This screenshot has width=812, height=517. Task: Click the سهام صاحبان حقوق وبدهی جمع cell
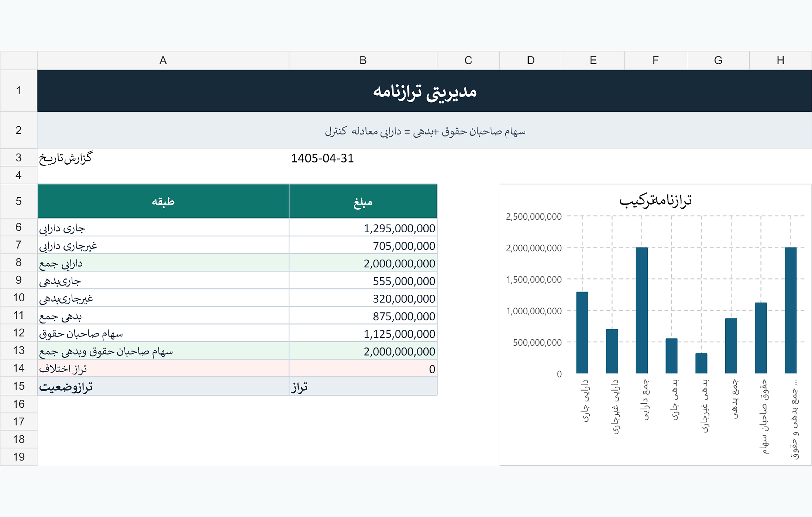[x=163, y=350]
